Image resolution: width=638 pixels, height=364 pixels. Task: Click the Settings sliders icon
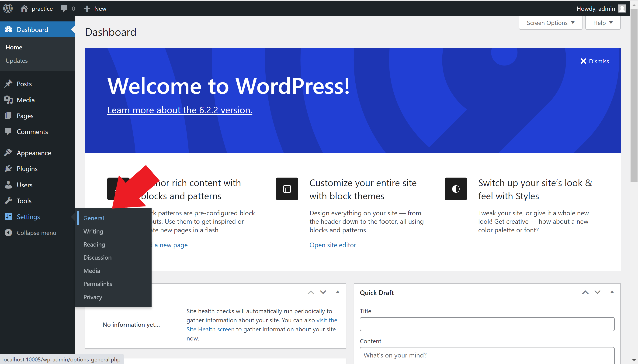[x=8, y=216]
